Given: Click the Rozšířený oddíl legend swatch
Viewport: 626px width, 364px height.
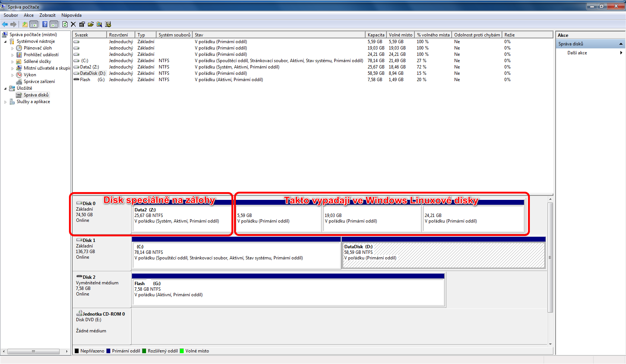Looking at the screenshot, I should 144,351.
